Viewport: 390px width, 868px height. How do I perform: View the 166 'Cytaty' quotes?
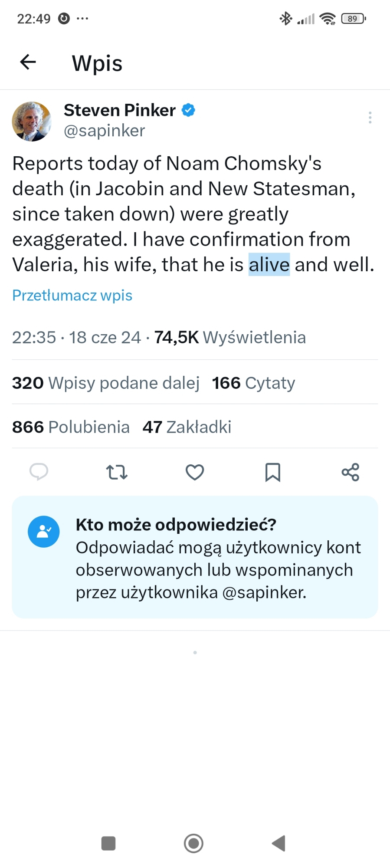click(253, 383)
